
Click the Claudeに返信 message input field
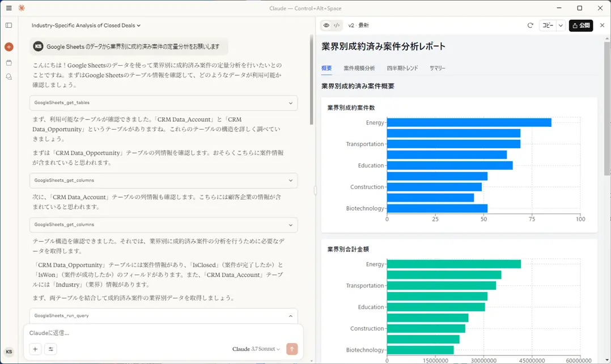tap(142, 332)
